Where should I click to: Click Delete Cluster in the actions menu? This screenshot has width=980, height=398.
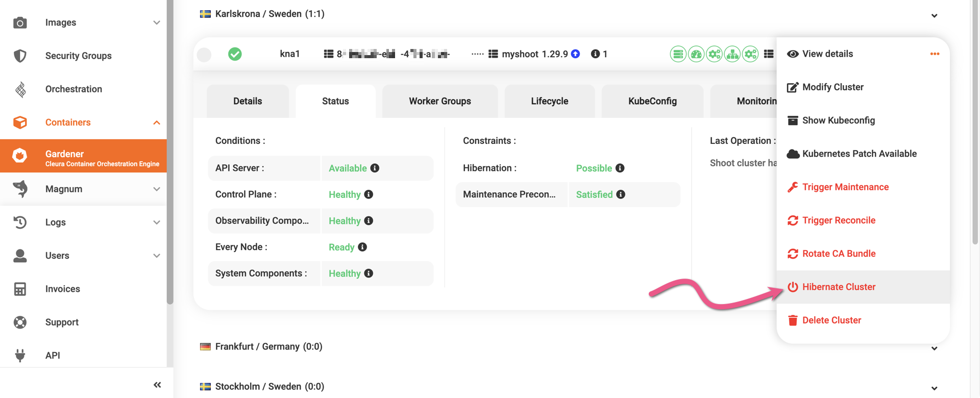coord(831,320)
